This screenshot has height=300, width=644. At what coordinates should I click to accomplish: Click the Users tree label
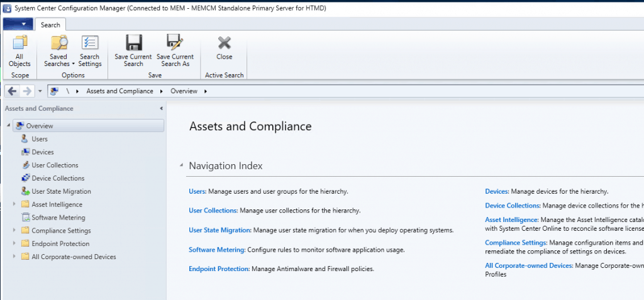point(40,139)
